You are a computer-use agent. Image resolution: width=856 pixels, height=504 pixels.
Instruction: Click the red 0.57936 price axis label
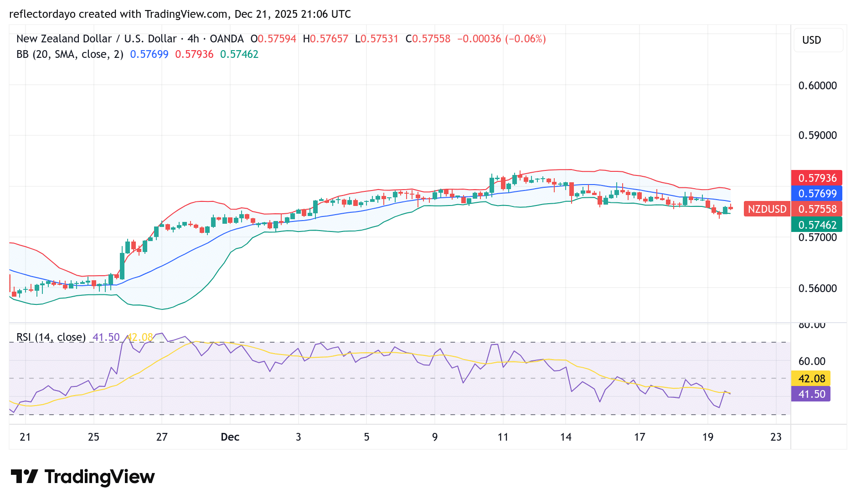pyautogui.click(x=817, y=178)
